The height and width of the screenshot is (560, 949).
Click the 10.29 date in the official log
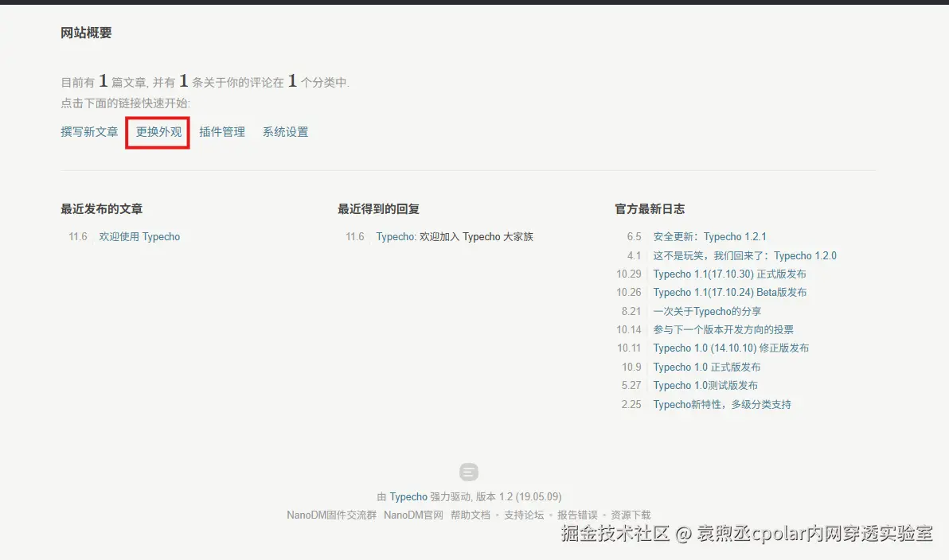point(629,274)
